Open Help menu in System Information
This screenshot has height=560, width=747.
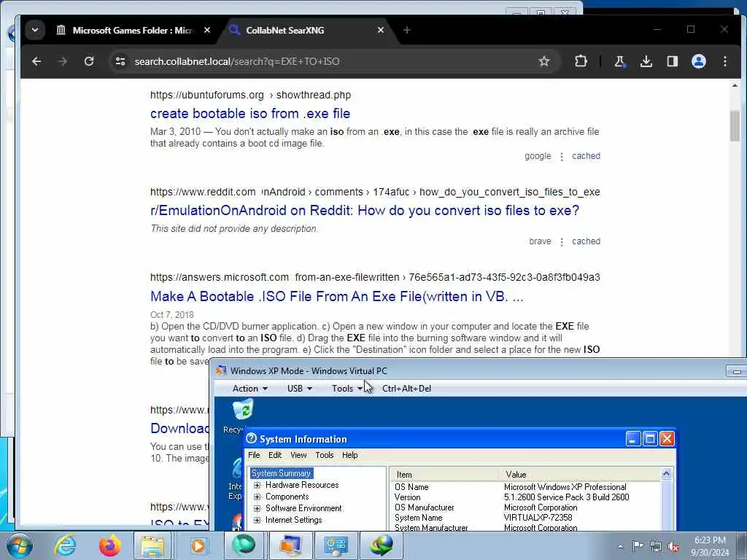(x=349, y=455)
